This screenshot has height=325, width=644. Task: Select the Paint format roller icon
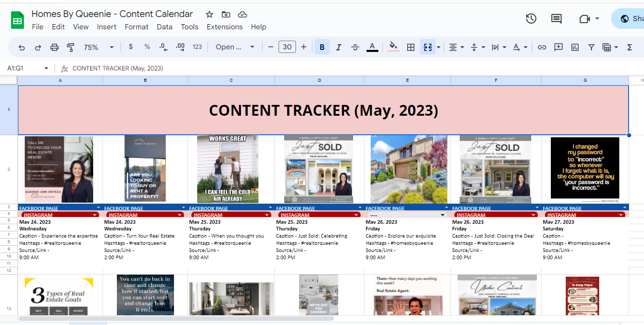click(x=71, y=47)
